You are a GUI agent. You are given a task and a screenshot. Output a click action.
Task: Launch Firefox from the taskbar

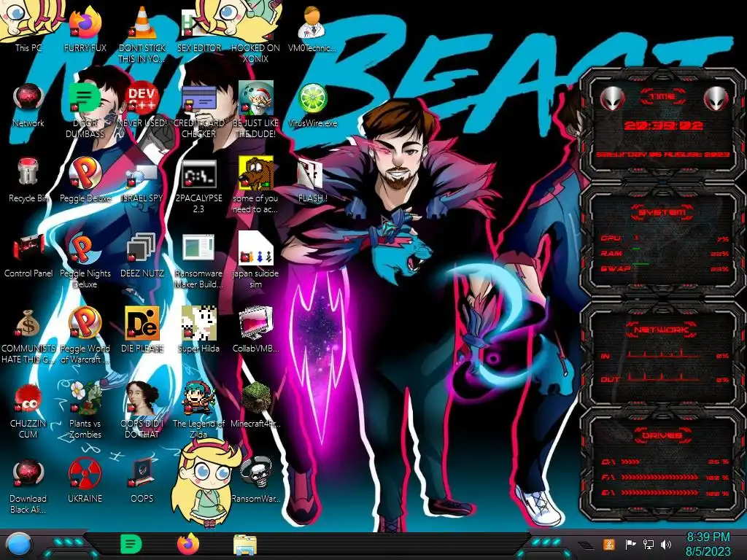click(x=188, y=544)
